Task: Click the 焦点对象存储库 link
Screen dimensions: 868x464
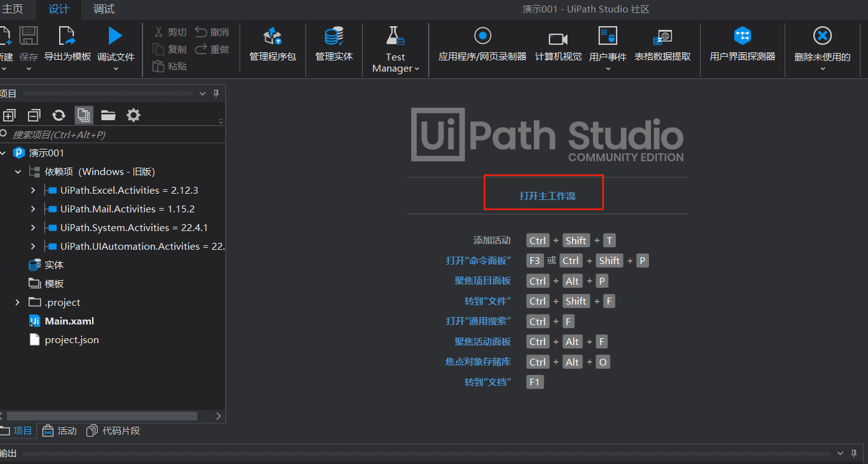Action: click(x=478, y=362)
